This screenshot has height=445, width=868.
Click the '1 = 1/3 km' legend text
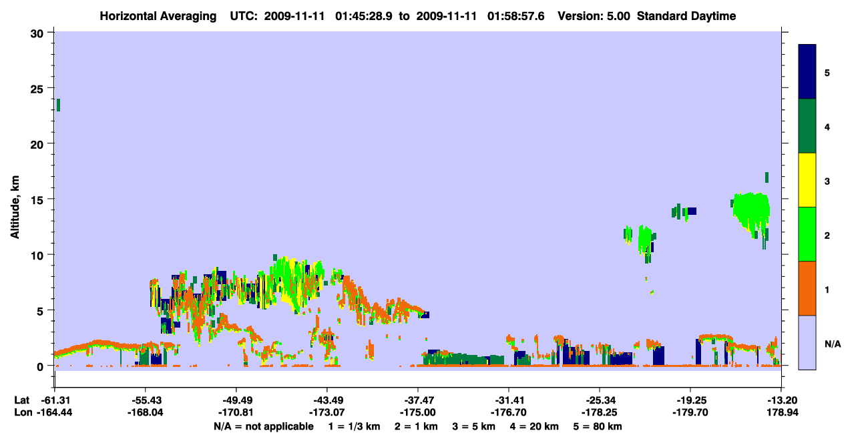coord(355,426)
